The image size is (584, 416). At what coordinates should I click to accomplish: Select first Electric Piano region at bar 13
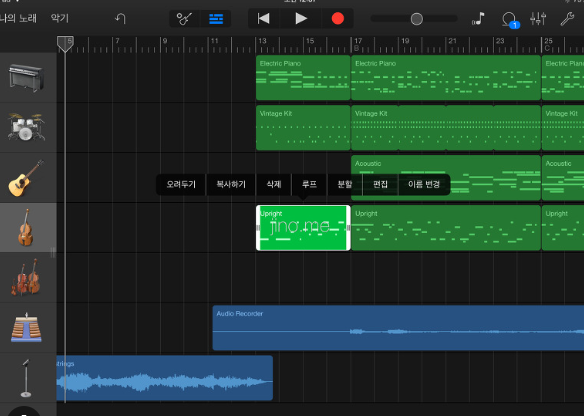click(303, 77)
